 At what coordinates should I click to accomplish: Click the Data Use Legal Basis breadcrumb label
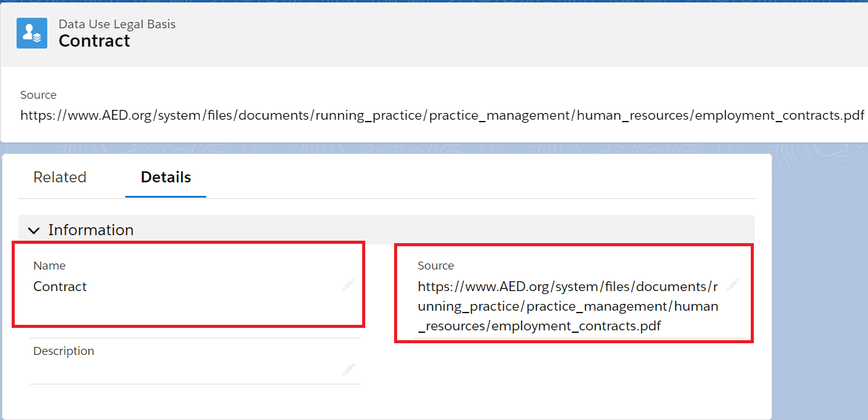117,24
